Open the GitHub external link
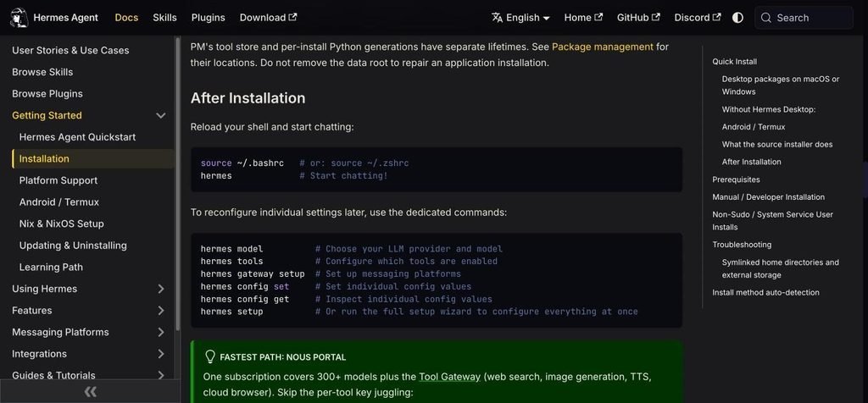 tap(638, 18)
